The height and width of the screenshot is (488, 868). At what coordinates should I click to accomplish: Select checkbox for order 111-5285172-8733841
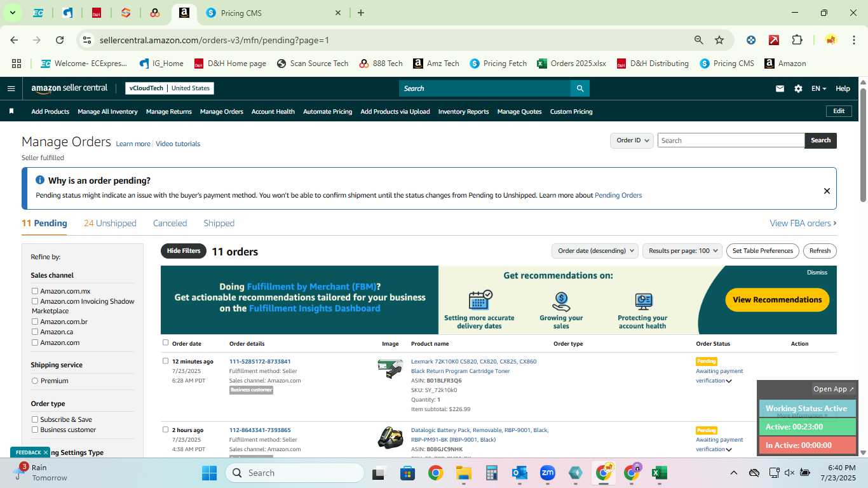[x=165, y=361]
